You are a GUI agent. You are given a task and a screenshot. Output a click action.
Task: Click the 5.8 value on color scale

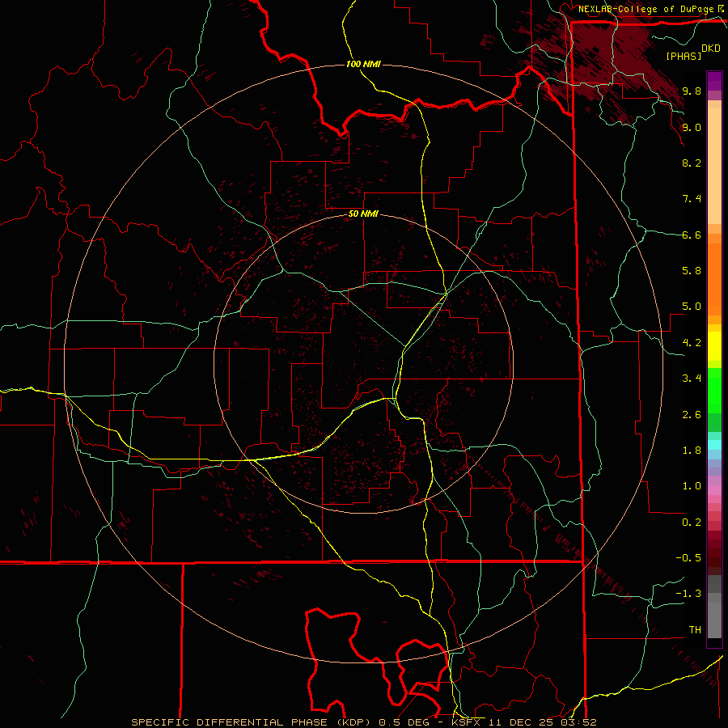692,271
